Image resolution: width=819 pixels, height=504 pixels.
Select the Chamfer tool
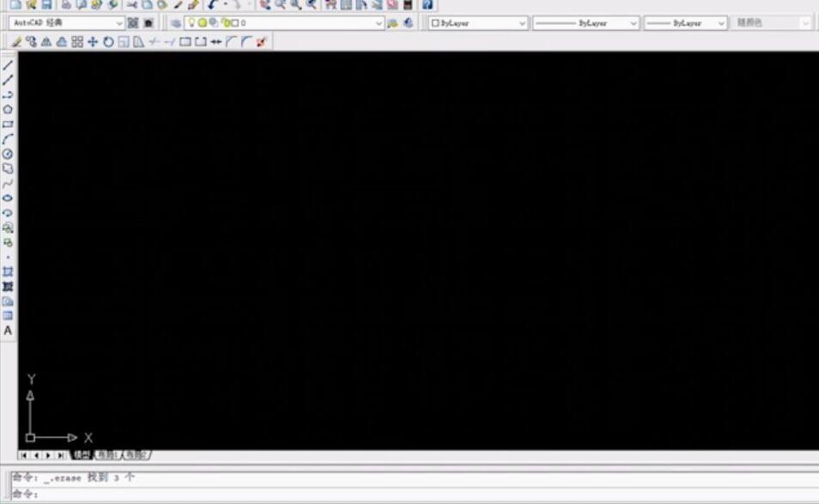231,42
